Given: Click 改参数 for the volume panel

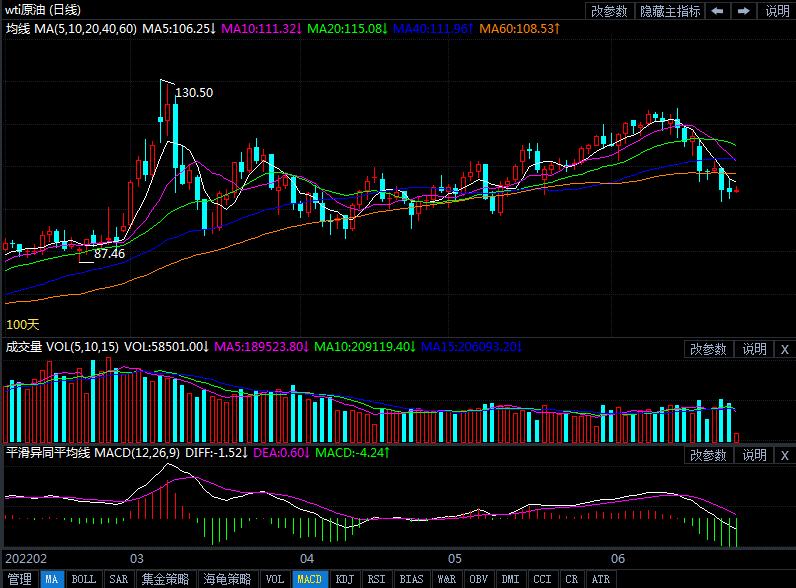Looking at the screenshot, I should click(708, 349).
